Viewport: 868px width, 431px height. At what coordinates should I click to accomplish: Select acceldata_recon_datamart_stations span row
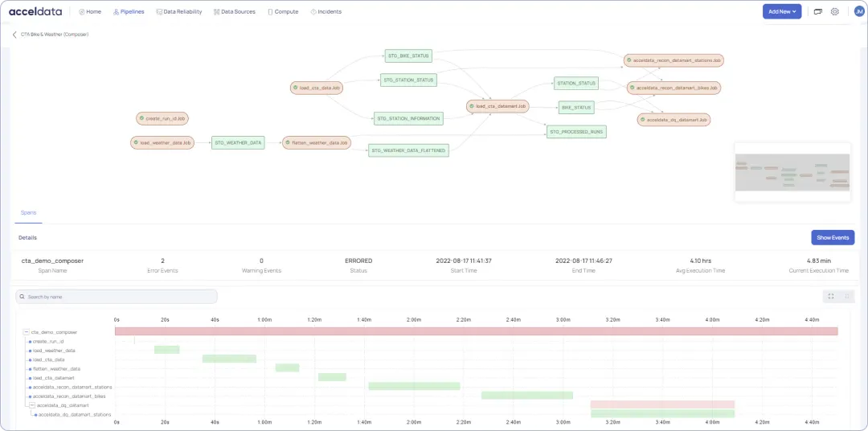[72, 388]
